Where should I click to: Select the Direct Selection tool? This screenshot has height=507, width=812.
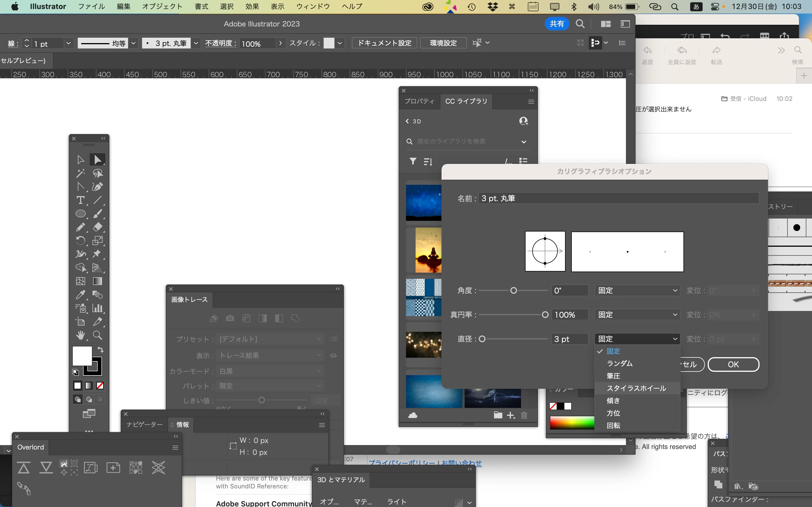coord(97,160)
